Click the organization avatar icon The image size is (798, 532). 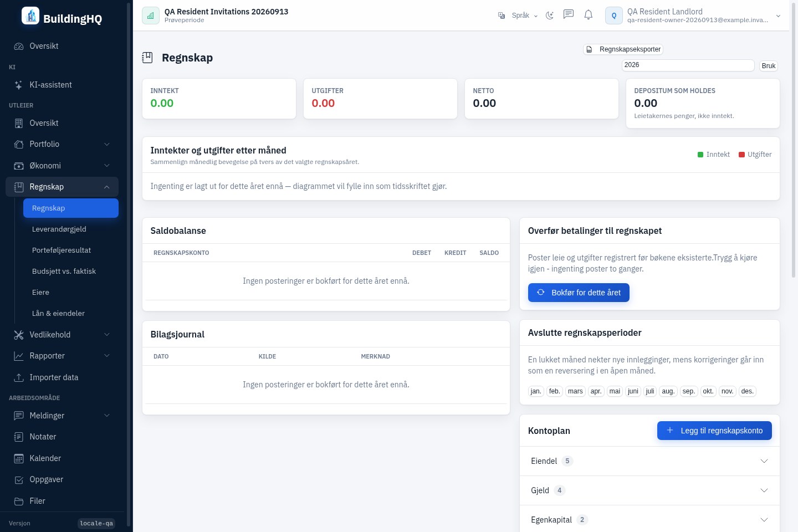tap(151, 16)
